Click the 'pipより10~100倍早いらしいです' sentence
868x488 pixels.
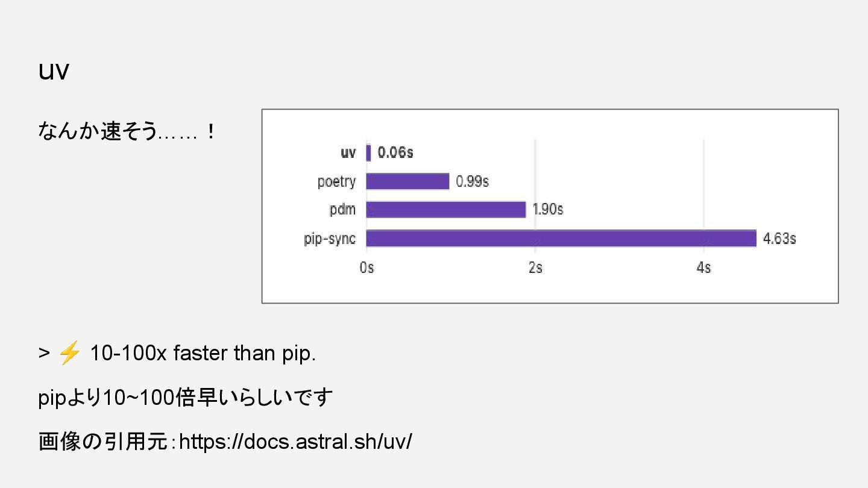click(x=186, y=398)
